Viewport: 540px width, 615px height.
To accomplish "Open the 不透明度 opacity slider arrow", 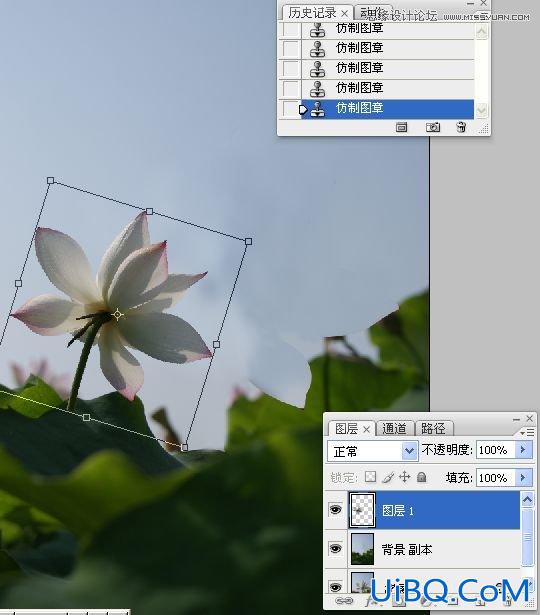I will click(523, 449).
